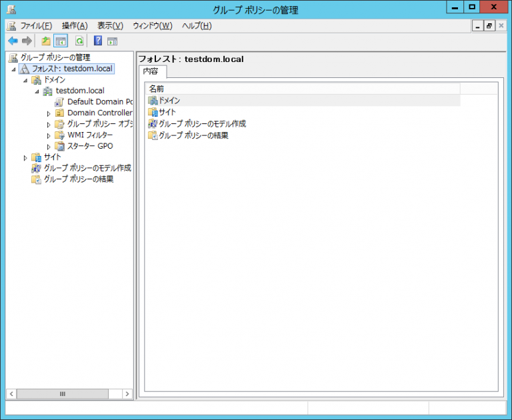Click the WMI フィルター folder icon

point(60,135)
